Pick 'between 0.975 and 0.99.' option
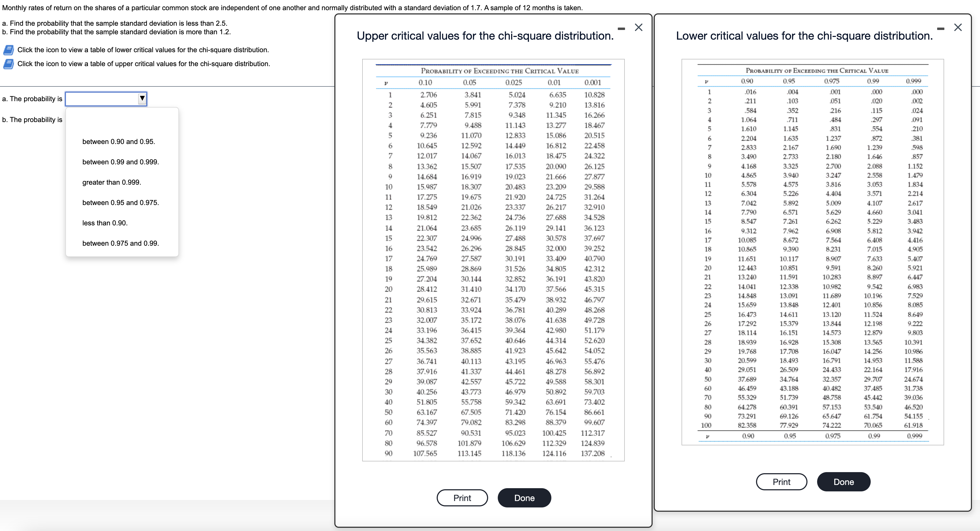 coord(121,243)
